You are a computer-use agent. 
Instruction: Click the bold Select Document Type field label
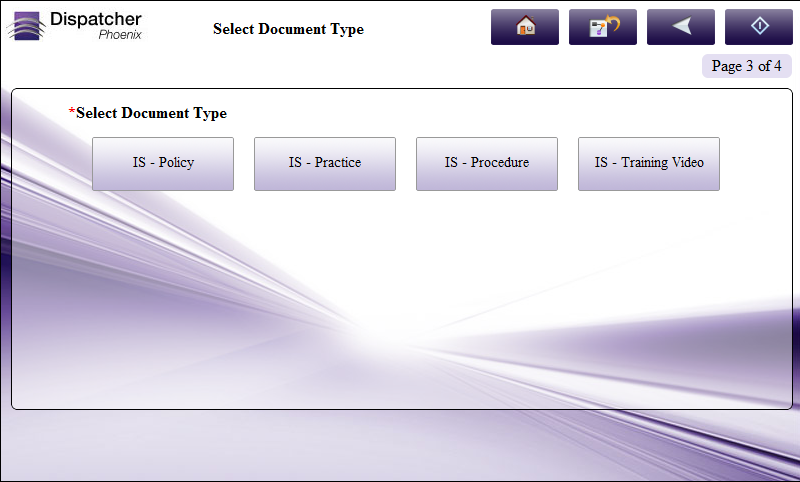[x=152, y=113]
